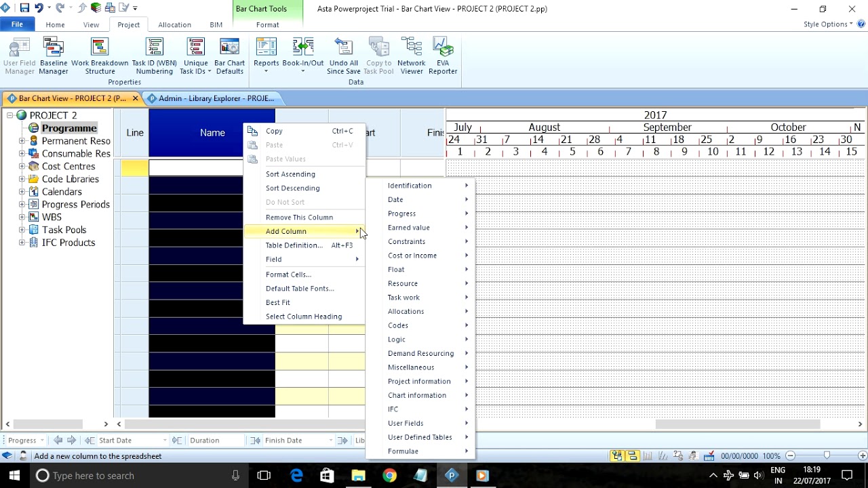Image resolution: width=868 pixels, height=488 pixels.
Task: Expand the Cost Centres tree node
Action: (x=22, y=166)
